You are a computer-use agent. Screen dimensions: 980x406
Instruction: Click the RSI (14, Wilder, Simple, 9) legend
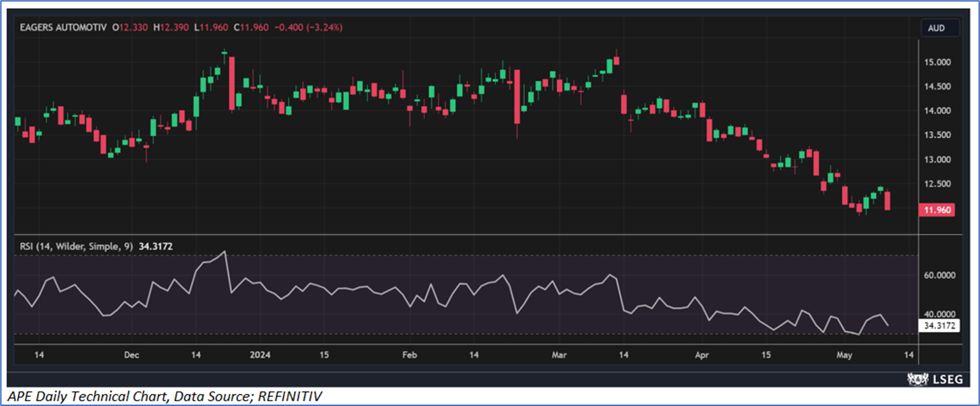(77, 246)
